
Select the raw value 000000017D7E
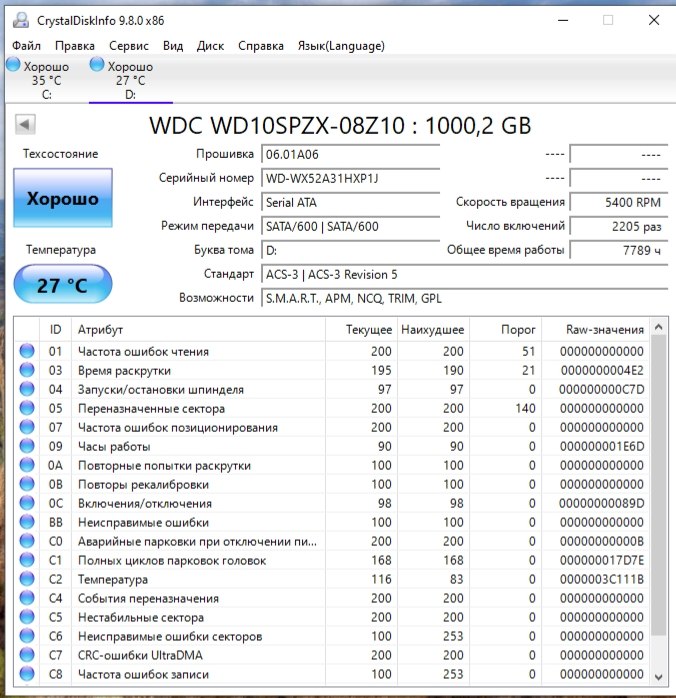[602, 560]
